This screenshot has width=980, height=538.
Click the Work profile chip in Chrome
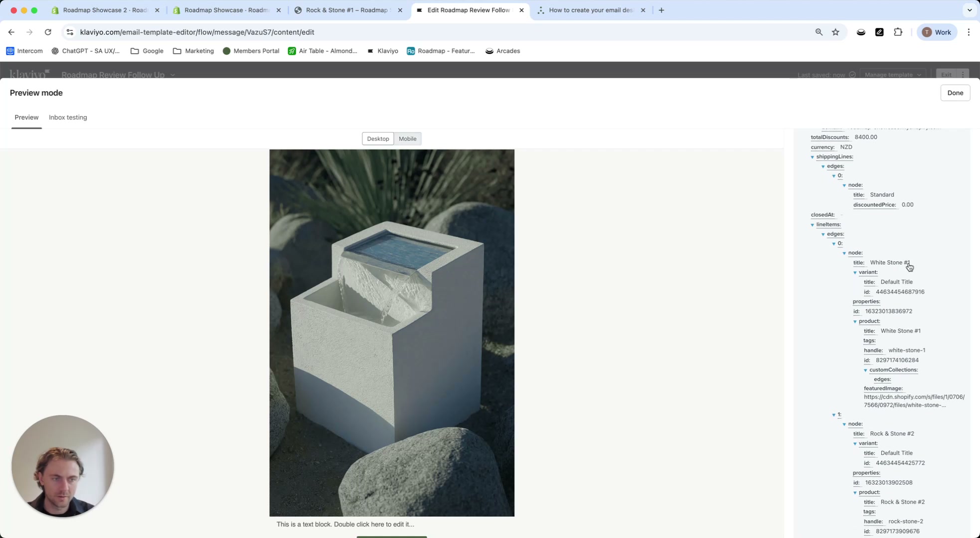936,32
